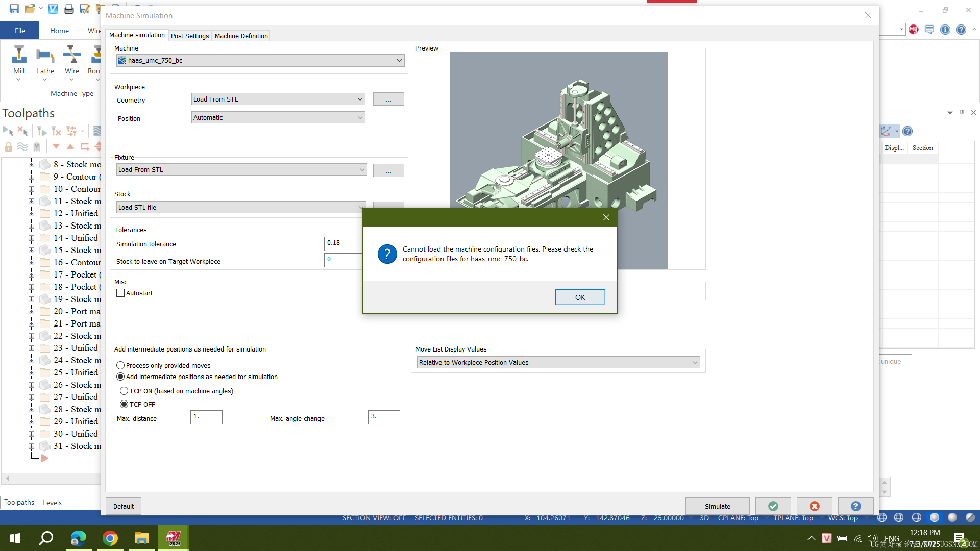Viewport: 980px width, 551px height.
Task: Click the Simulate button
Action: (x=717, y=506)
